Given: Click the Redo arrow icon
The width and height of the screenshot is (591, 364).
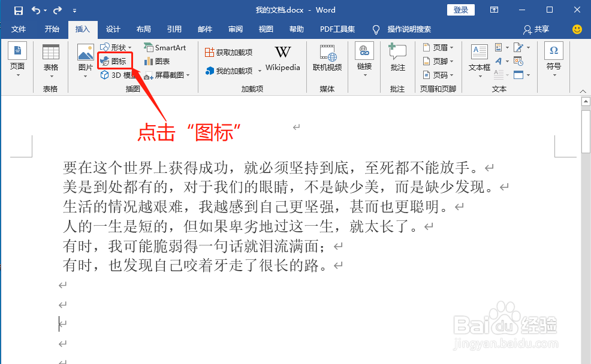Looking at the screenshot, I should click(58, 10).
